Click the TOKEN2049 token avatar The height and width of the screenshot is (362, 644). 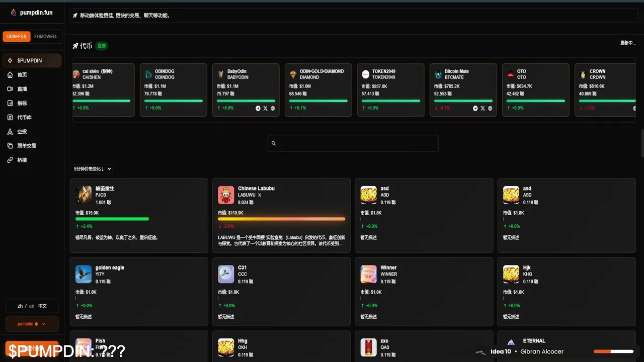[366, 74]
